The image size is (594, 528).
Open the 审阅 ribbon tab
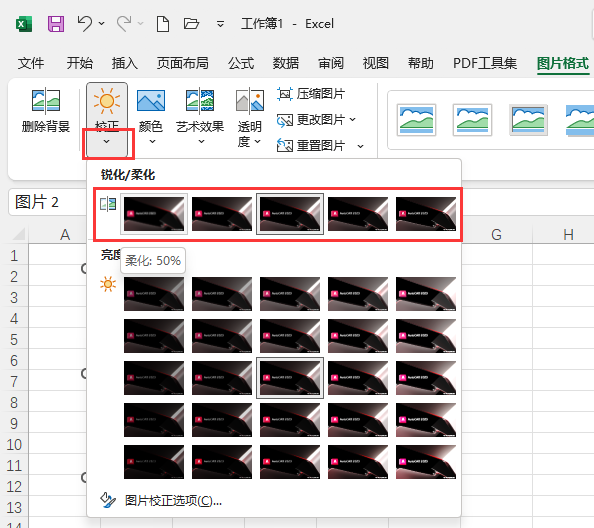tap(331, 63)
